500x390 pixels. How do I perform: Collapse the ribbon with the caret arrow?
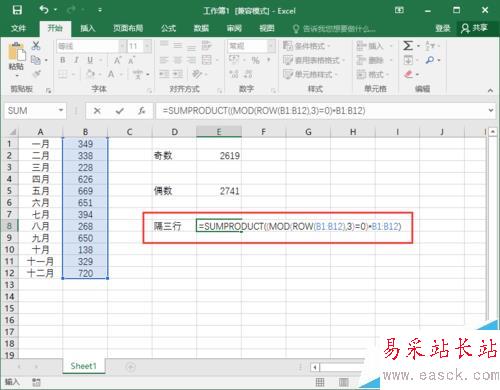(x=490, y=90)
